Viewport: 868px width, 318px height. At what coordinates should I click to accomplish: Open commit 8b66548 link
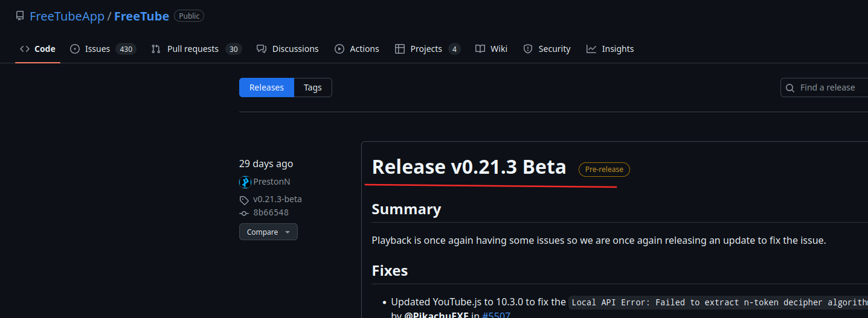click(x=271, y=212)
